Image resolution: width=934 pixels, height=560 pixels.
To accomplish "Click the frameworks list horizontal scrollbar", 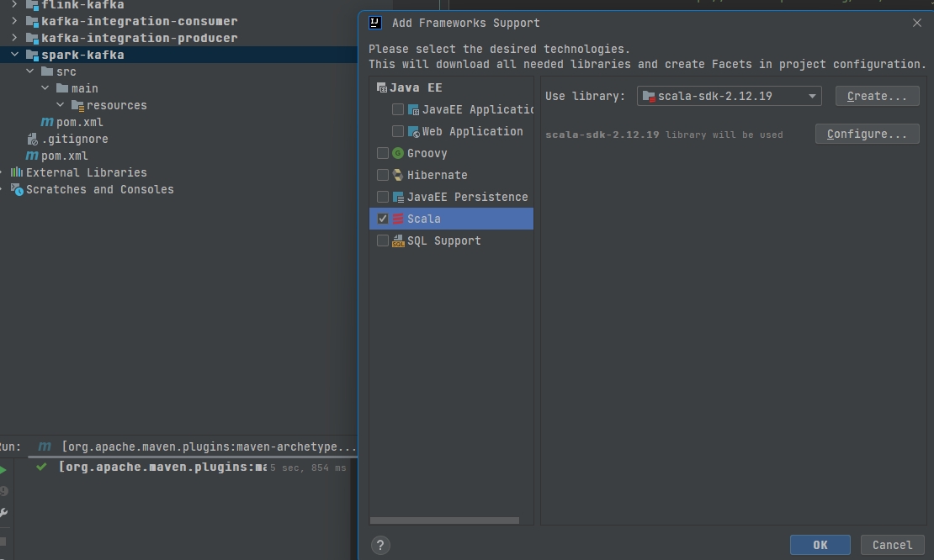I will click(444, 520).
